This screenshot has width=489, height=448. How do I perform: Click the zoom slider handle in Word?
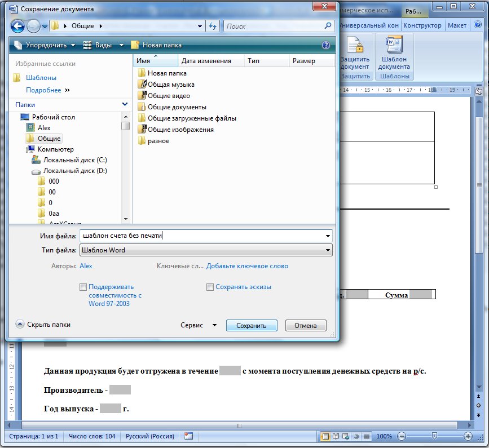tap(434, 436)
